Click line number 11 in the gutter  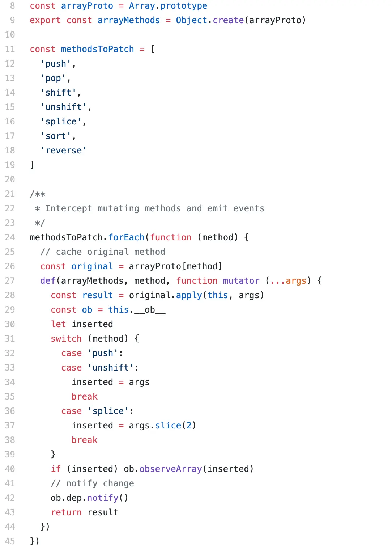(10, 49)
